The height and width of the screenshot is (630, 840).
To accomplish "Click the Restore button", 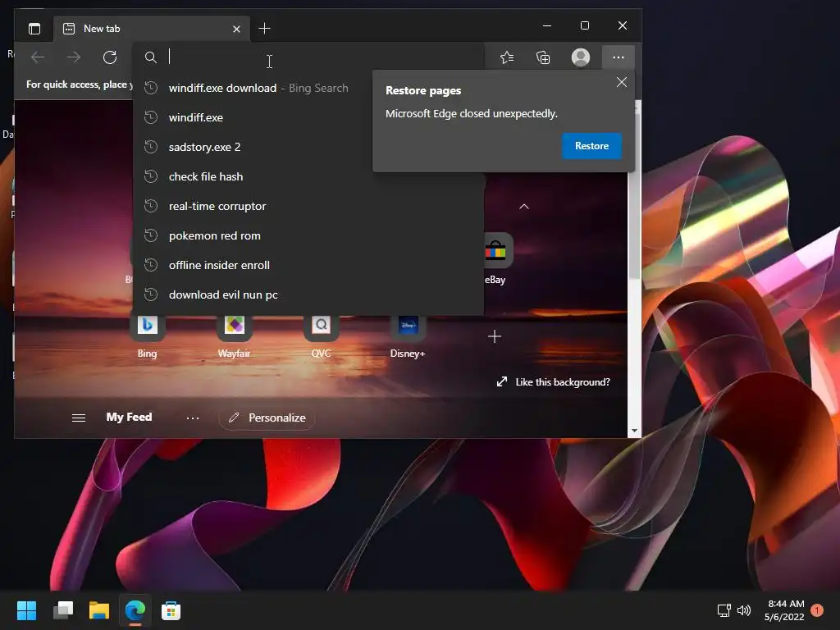I will [591, 146].
